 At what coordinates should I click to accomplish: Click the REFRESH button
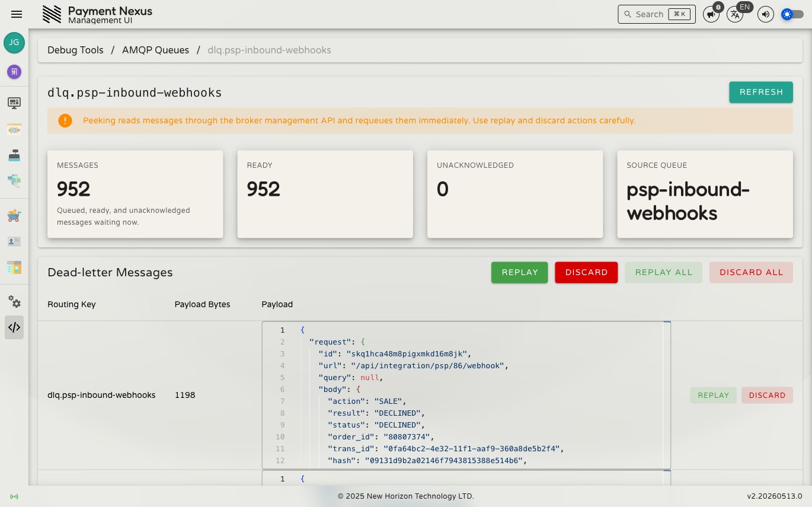[x=761, y=92]
